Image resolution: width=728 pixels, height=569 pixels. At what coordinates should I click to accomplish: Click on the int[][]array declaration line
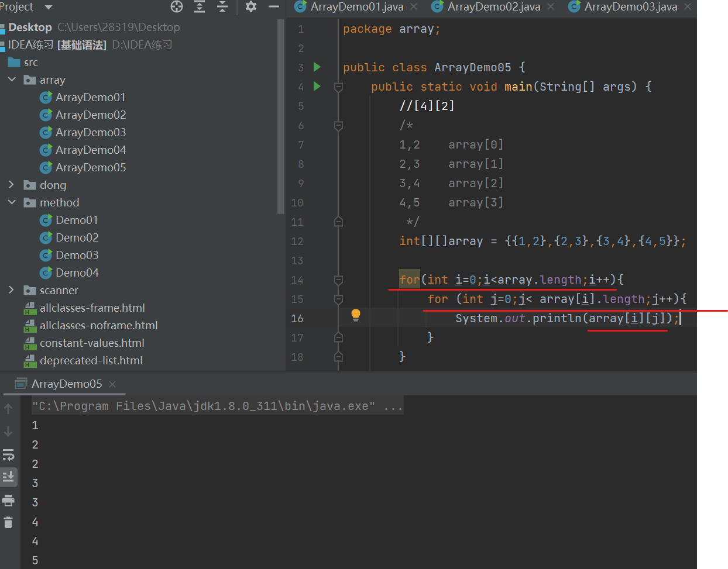[542, 241]
